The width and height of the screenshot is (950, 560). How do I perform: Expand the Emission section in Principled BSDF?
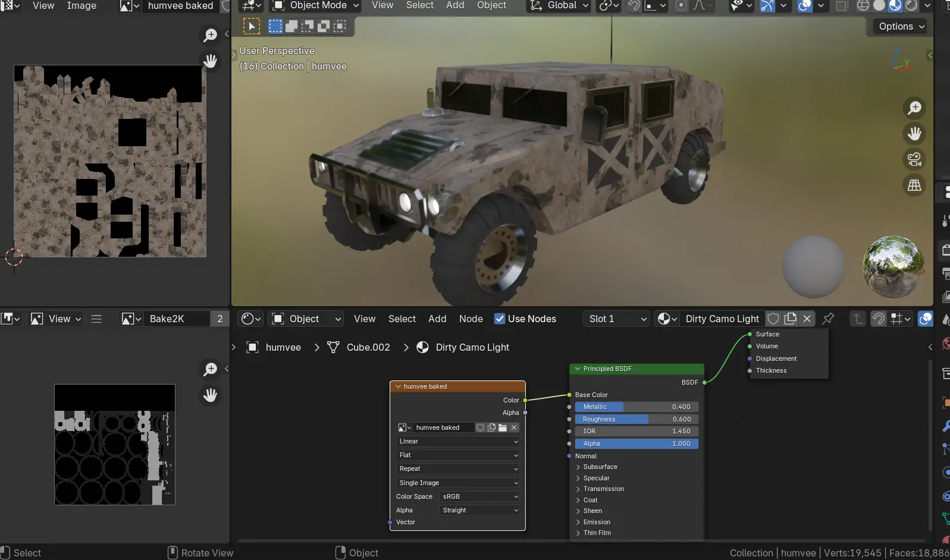coord(597,522)
